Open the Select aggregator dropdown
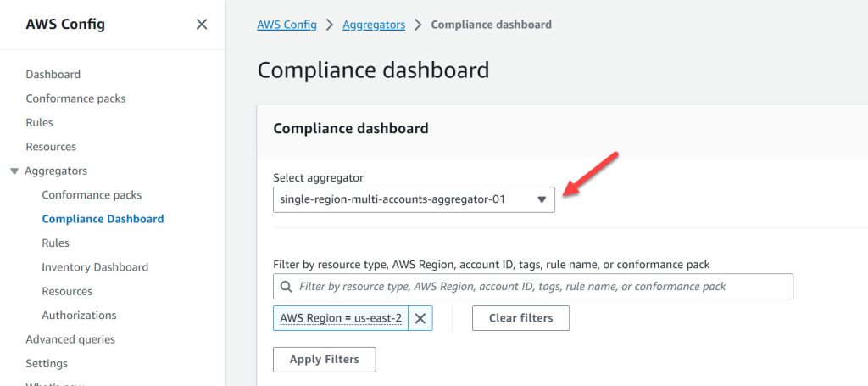 click(414, 199)
